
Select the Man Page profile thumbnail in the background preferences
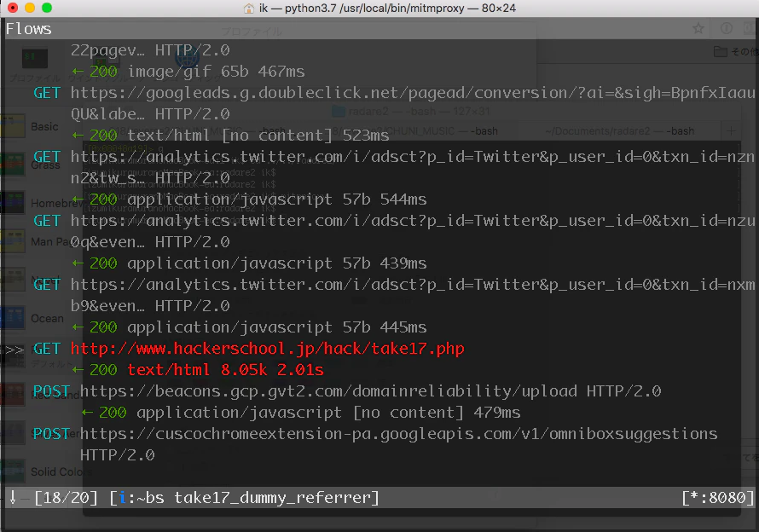click(x=13, y=241)
